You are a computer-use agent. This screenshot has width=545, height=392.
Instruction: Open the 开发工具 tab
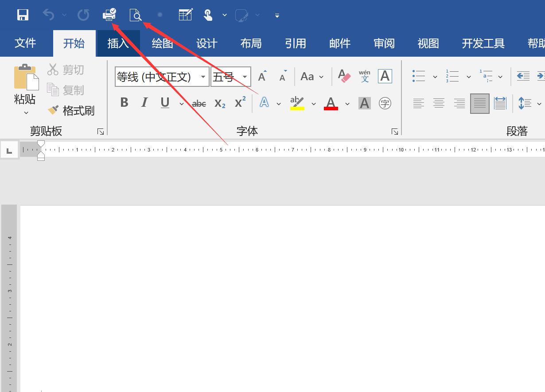(x=483, y=43)
